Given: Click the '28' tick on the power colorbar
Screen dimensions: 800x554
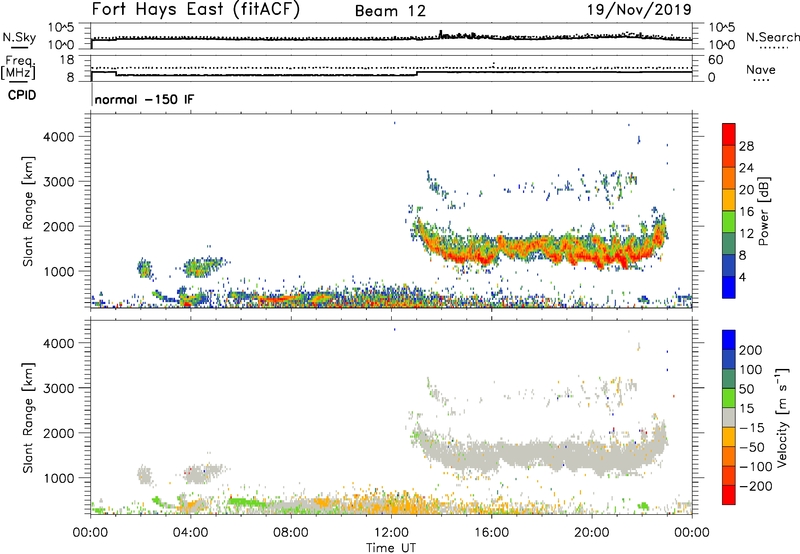Looking at the screenshot, I should 746,146.
